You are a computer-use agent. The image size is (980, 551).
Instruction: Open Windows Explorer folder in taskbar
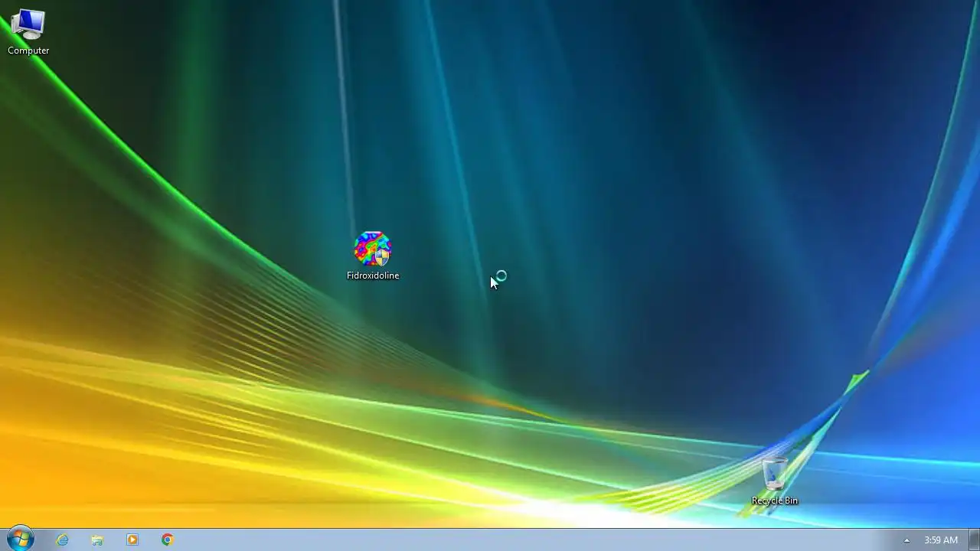(x=97, y=540)
